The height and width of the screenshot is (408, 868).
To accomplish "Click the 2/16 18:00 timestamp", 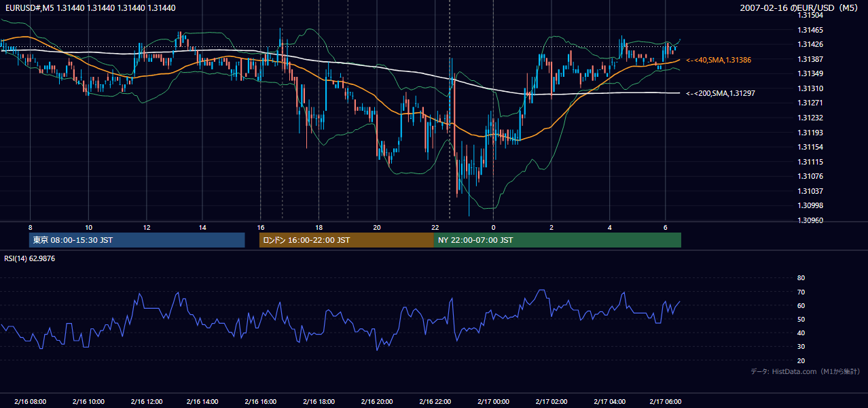I will pos(319,401).
